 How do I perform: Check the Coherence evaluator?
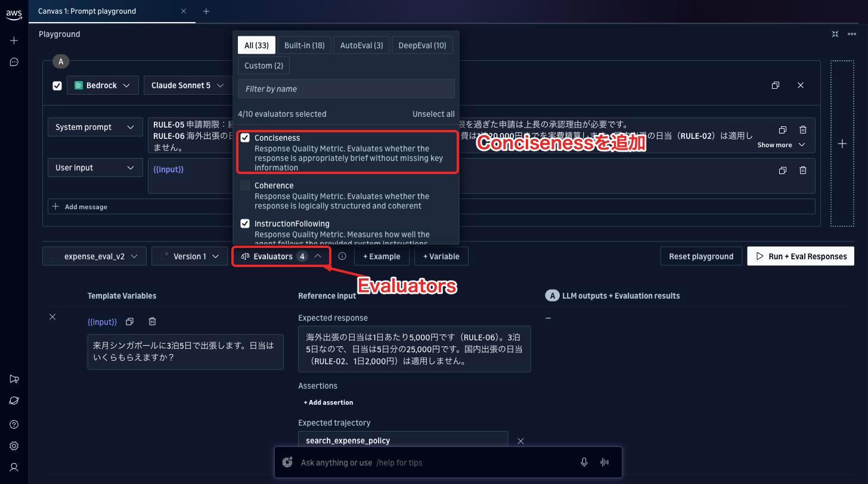[245, 185]
